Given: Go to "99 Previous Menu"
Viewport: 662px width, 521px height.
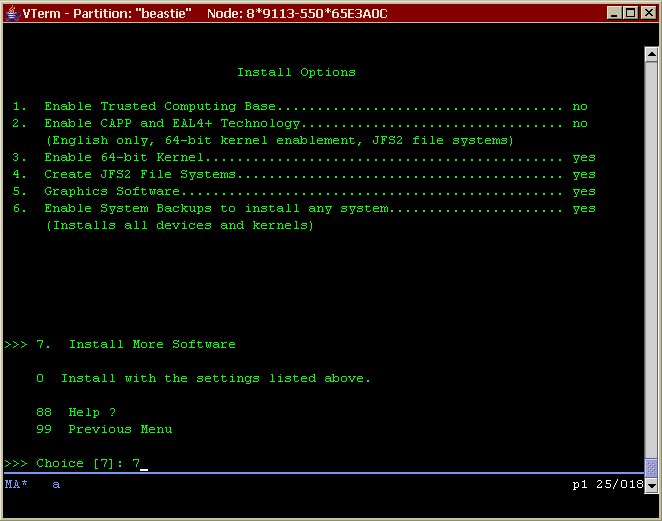Looking at the screenshot, I should [119, 429].
